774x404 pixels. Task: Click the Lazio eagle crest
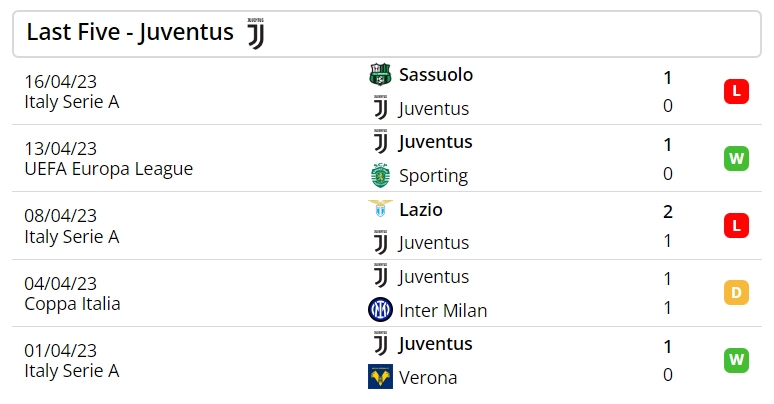coord(380,209)
